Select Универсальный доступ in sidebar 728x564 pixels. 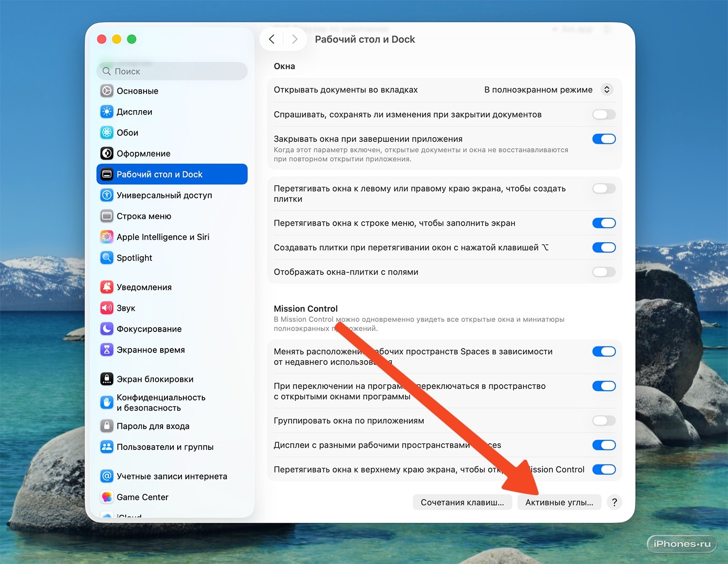[x=172, y=195]
